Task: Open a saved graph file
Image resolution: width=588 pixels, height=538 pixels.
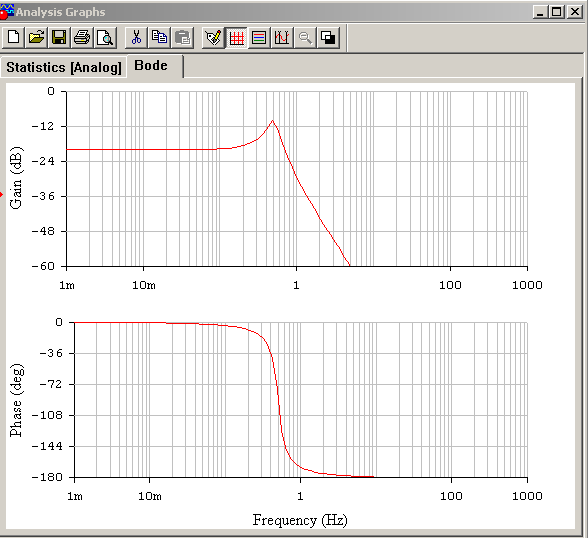Action: (x=36, y=37)
